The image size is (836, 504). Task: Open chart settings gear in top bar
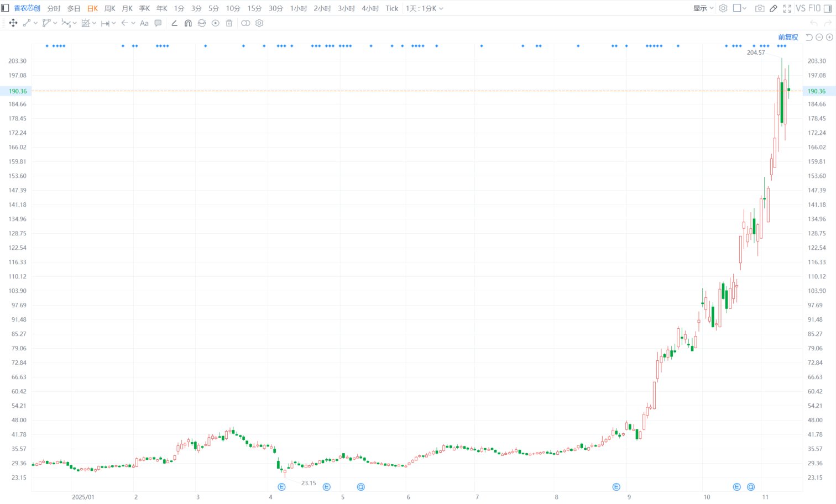click(x=723, y=8)
